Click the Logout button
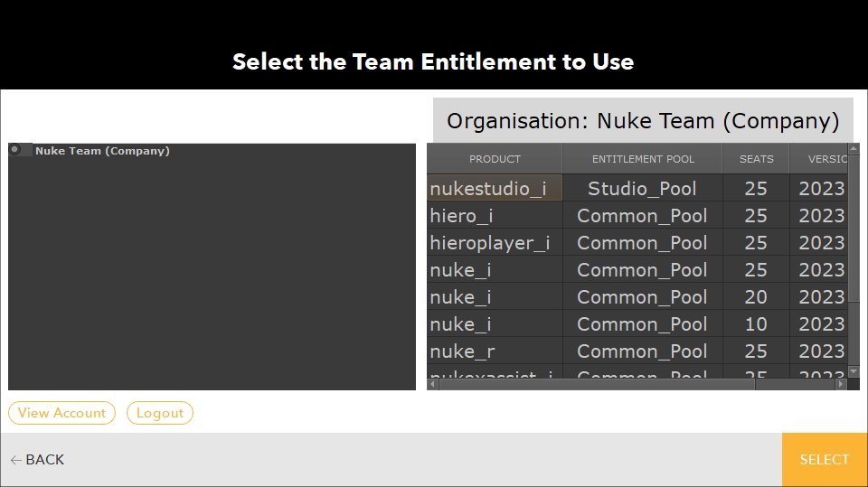Screen dimensions: 868x487 [160, 413]
